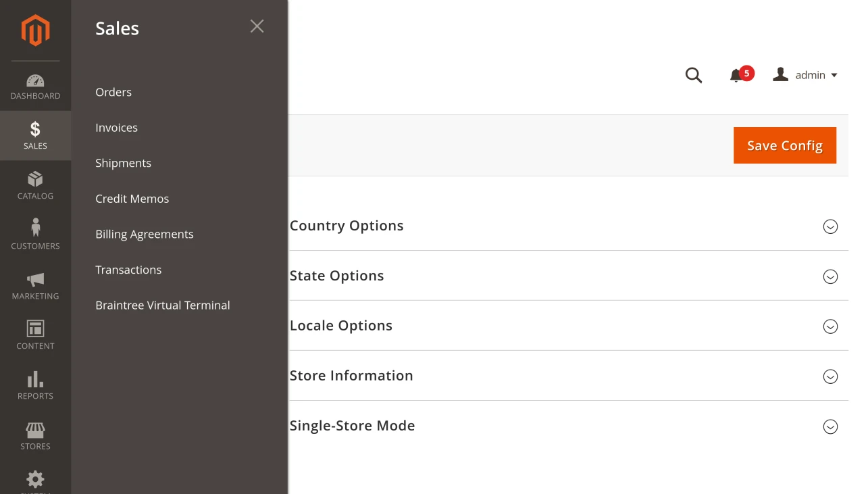The width and height of the screenshot is (868, 494).
Task: Open the Braintree Virtual Terminal link
Action: [x=163, y=305]
